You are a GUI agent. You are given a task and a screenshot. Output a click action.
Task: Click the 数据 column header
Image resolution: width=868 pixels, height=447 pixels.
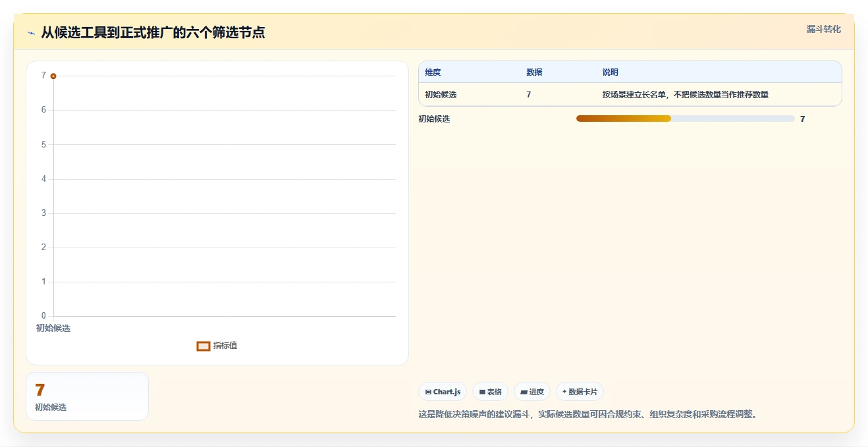pos(534,72)
